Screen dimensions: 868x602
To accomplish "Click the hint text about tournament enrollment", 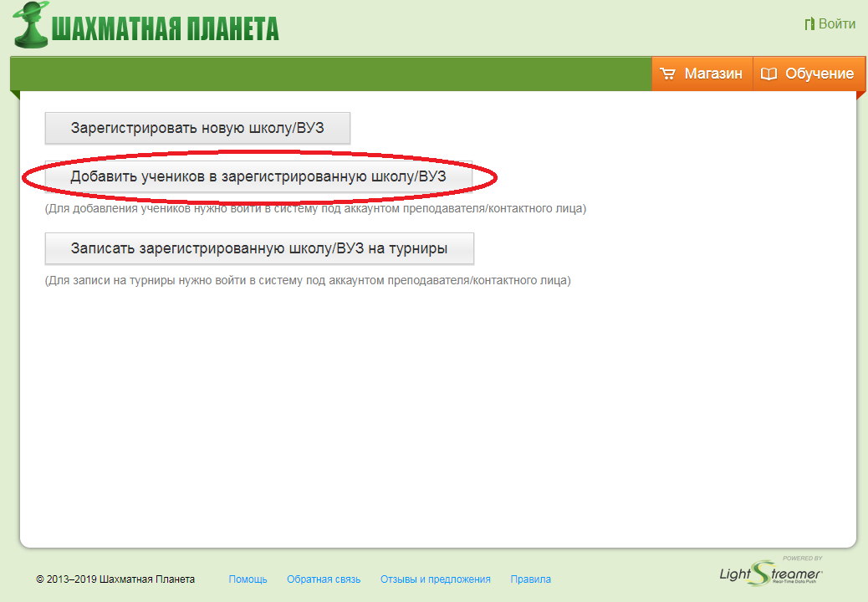I will click(x=307, y=281).
